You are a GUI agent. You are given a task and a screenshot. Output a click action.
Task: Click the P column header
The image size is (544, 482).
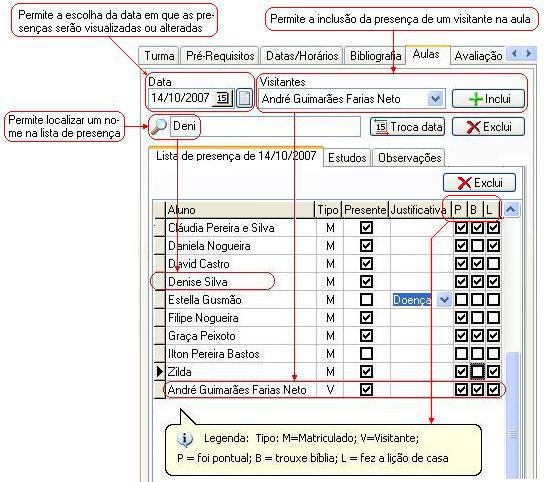tap(459, 210)
